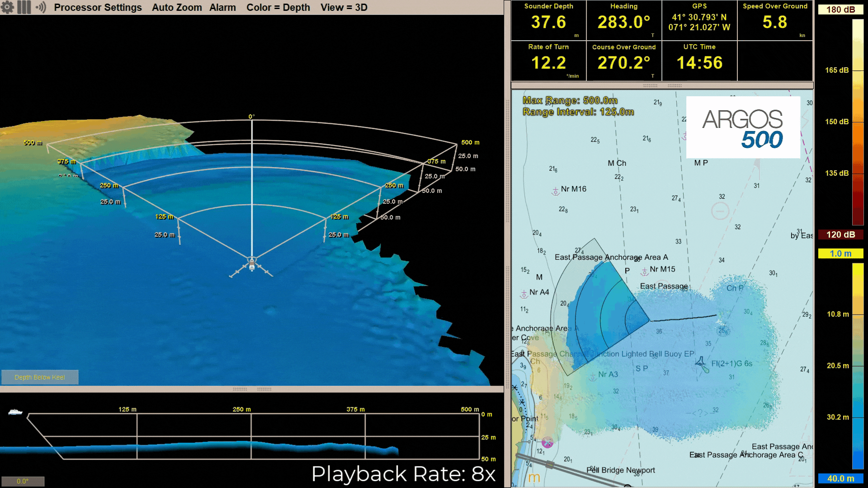
Task: Open the settings gear icon
Action: pos(7,7)
